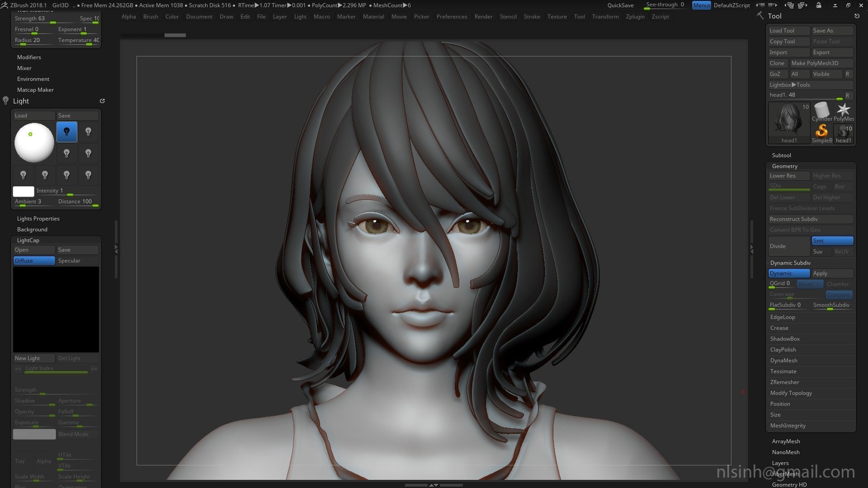
Task: Click the Tool palette restore icon
Action: pyautogui.click(x=857, y=16)
